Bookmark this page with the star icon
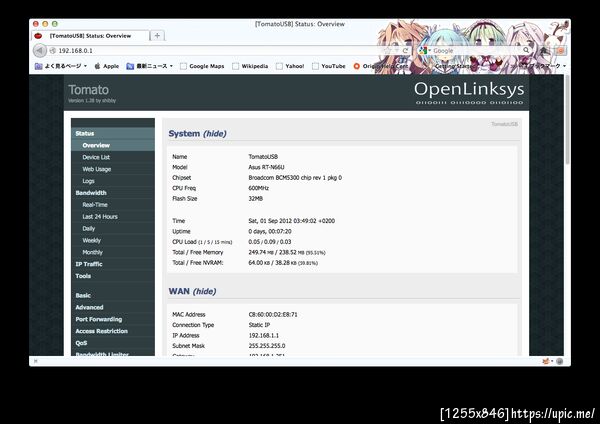This screenshot has width=600, height=424. point(388,51)
